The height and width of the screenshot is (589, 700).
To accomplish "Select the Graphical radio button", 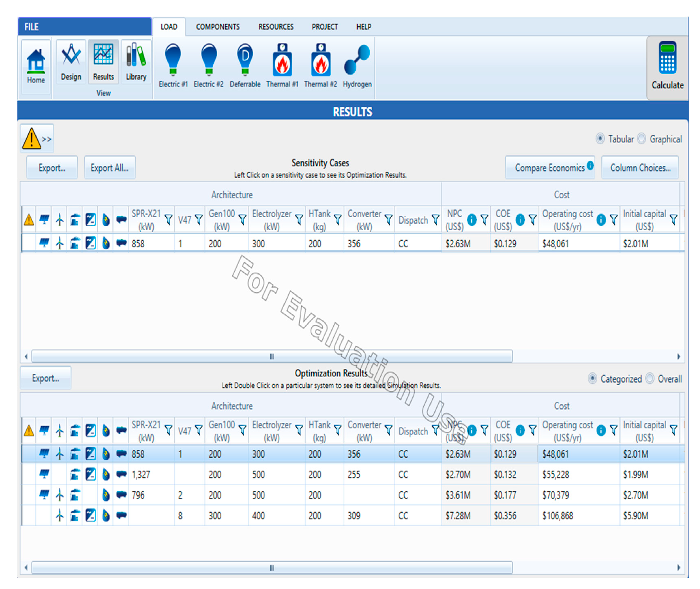I will coord(641,139).
